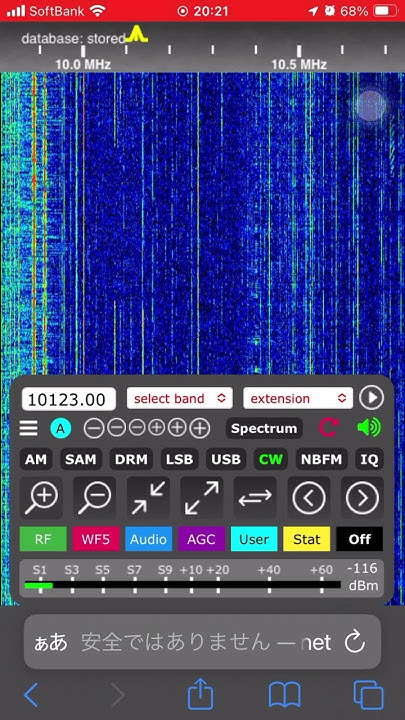Open the green RF tab
Viewport: 405px width, 720px height.
[x=43, y=539]
